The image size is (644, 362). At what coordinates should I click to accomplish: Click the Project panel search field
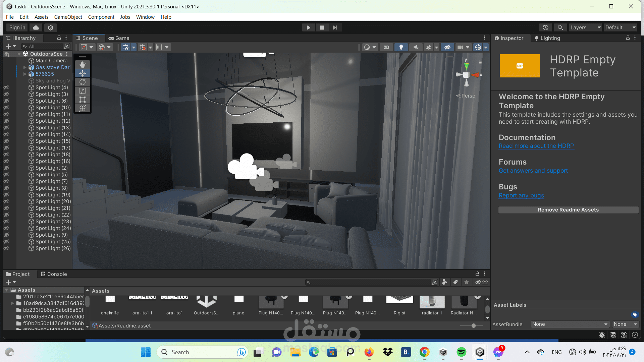pyautogui.click(x=369, y=282)
